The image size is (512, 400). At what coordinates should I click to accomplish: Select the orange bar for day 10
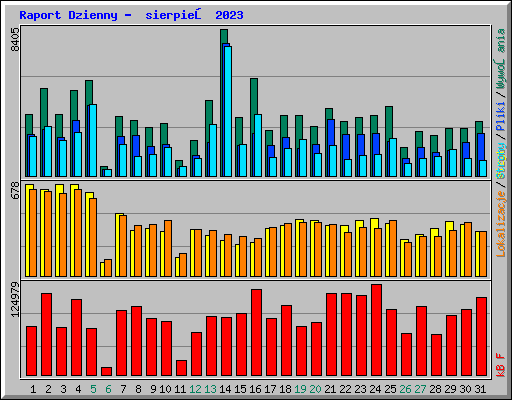tap(168, 248)
